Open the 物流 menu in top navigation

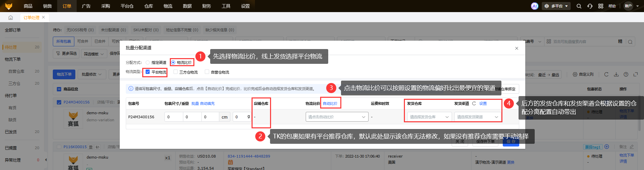pyautogui.click(x=168, y=6)
